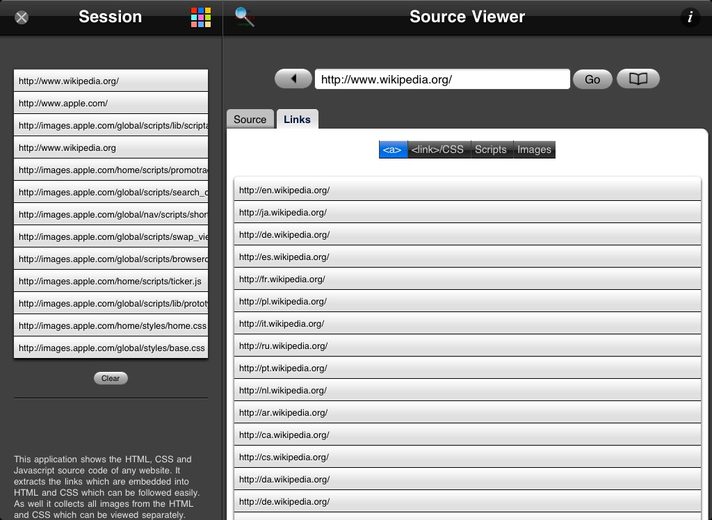Follow link http://it.wikipedia.org/
Image resolution: width=712 pixels, height=520 pixels.
pos(468,323)
